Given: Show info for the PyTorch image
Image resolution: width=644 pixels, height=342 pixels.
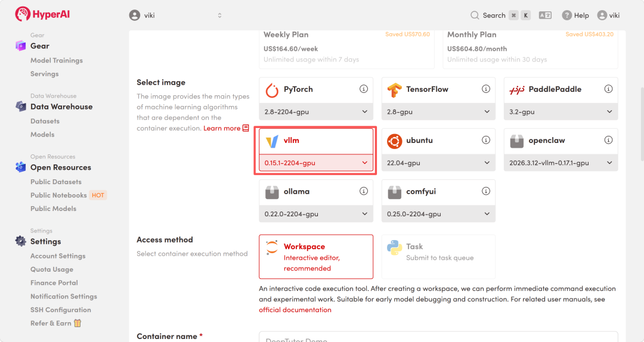Looking at the screenshot, I should coord(364,89).
